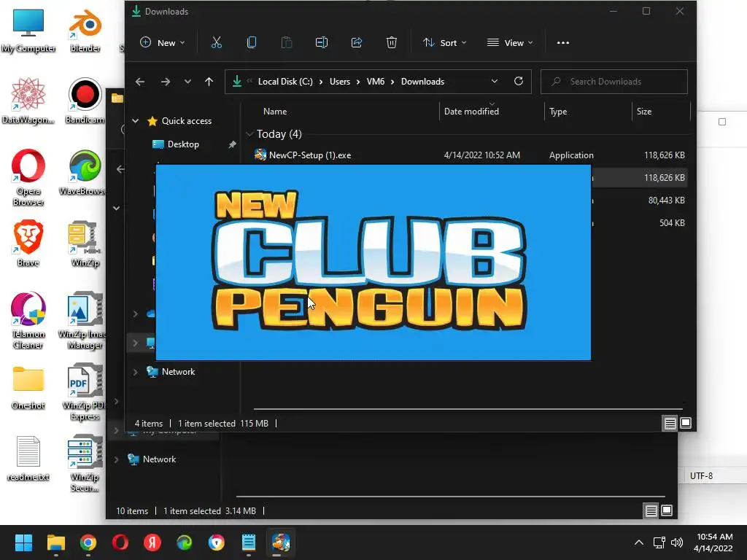Screen dimensions: 747x560
Task: Go up one folder level with up arrow
Action: click(209, 82)
